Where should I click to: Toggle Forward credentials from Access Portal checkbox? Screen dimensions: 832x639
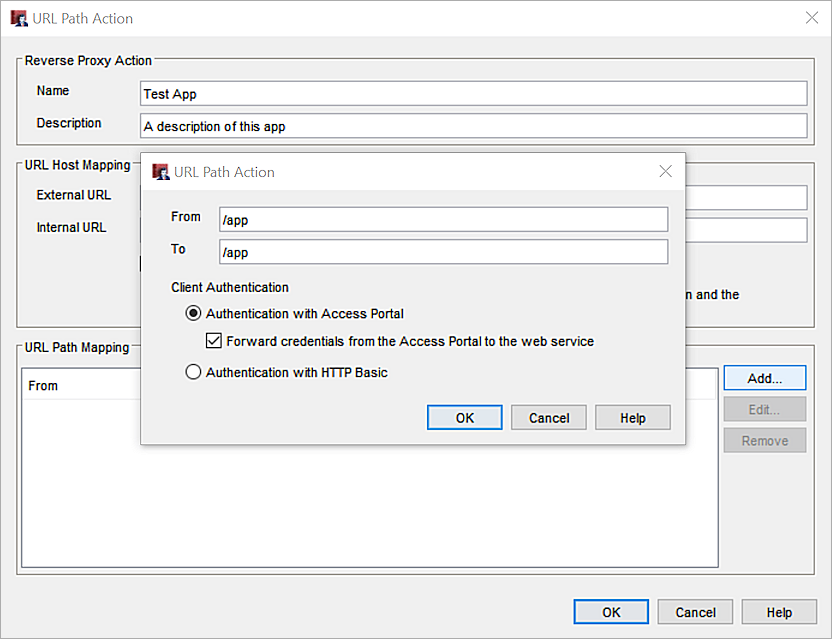pyautogui.click(x=213, y=340)
